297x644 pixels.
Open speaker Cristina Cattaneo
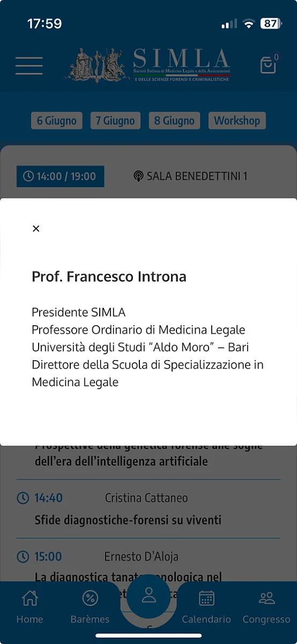146,498
